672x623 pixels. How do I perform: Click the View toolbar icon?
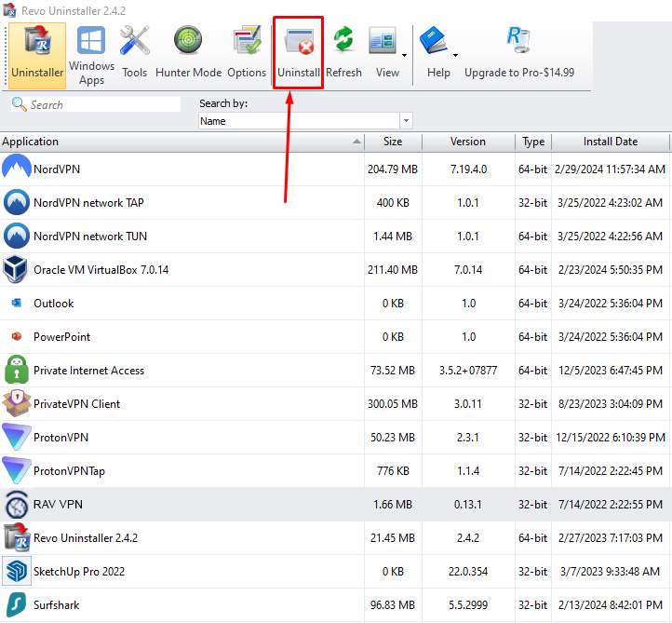(383, 41)
